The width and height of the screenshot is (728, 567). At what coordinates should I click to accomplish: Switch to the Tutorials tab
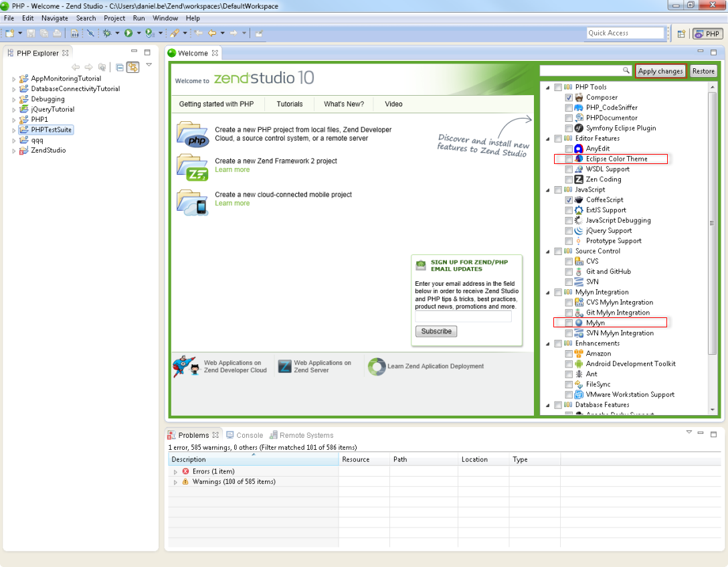[x=290, y=104]
